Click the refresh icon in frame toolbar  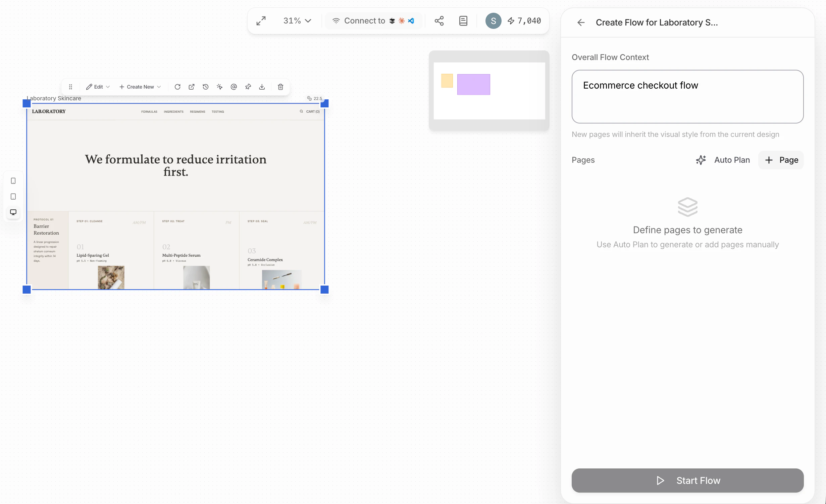click(x=177, y=87)
